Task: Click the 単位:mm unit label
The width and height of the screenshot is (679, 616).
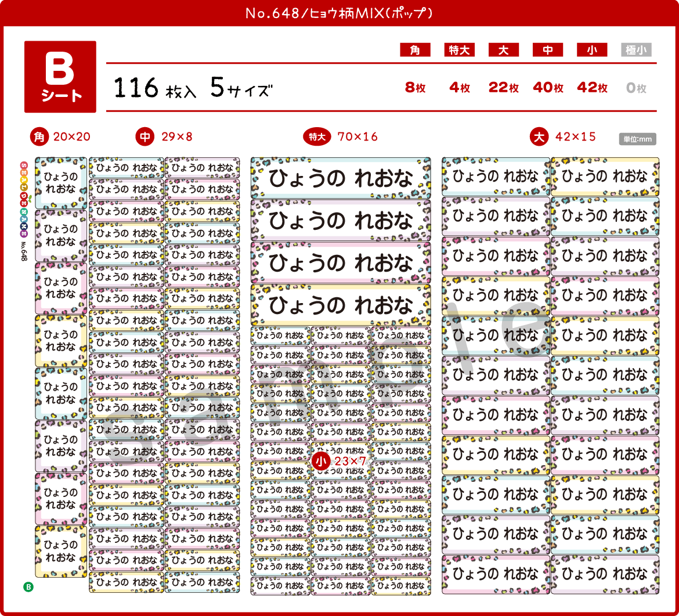Action: pyautogui.click(x=637, y=139)
